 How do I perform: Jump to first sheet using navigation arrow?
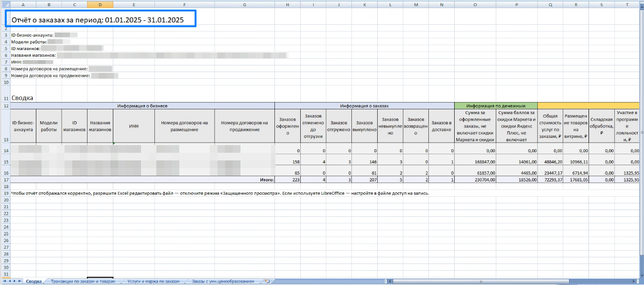pos(4,282)
